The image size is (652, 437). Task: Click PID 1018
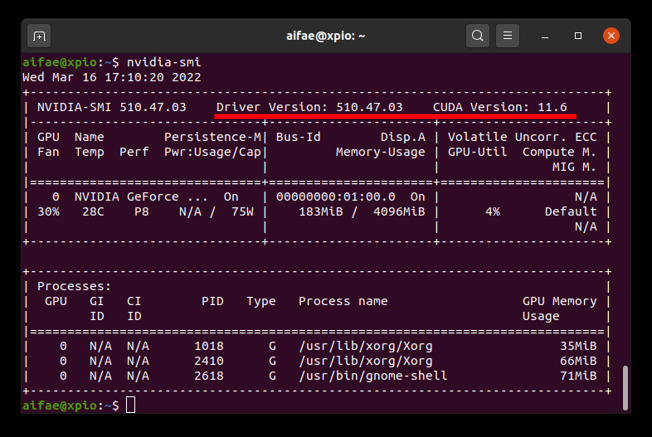(209, 346)
